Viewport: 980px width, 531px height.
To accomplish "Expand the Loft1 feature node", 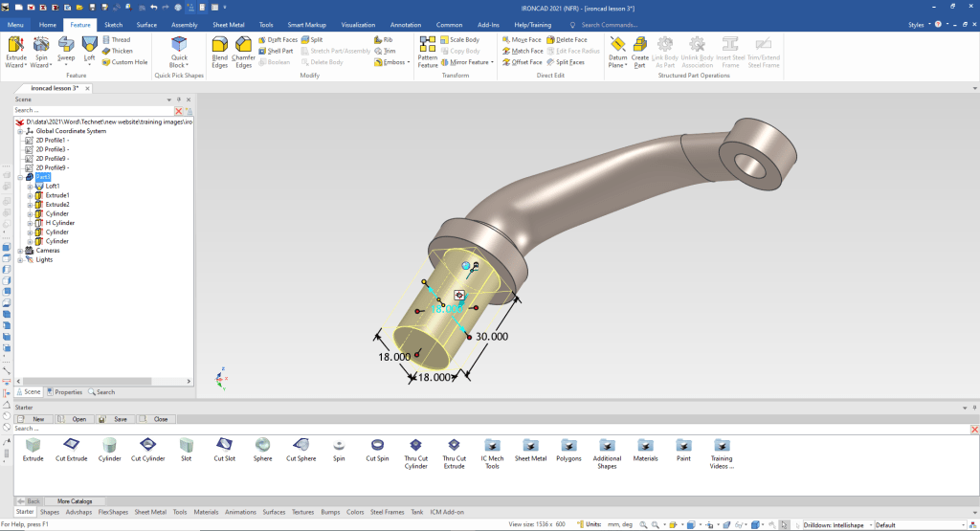I will [31, 186].
